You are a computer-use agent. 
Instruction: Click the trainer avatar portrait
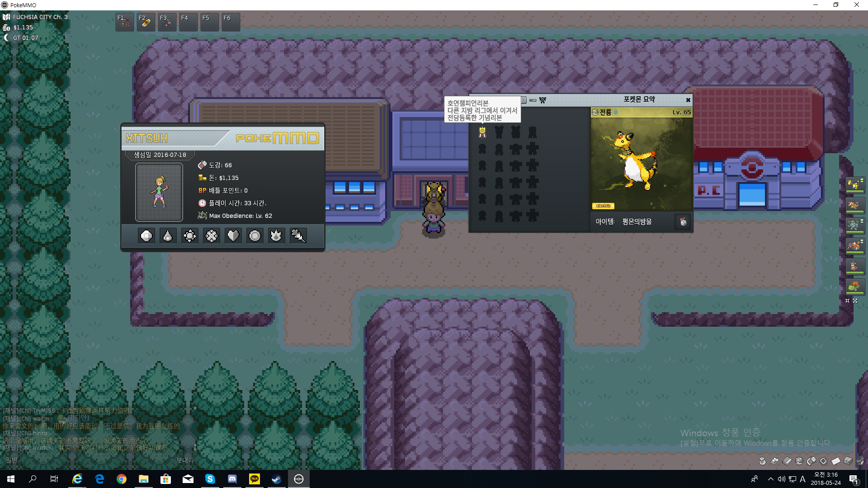tap(159, 192)
